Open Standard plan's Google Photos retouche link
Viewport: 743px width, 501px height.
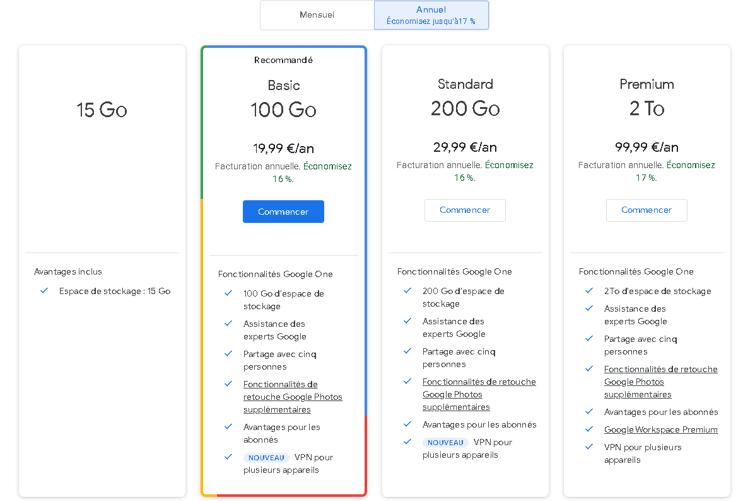(x=479, y=394)
